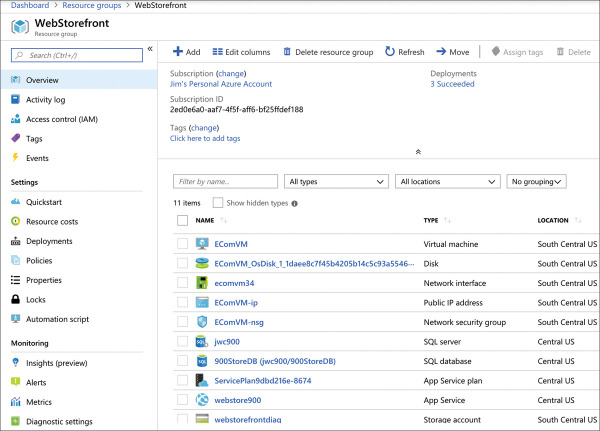This screenshot has height=431, width=600.
Task: Click the EComVM-ip public IP icon
Action: coord(202,302)
